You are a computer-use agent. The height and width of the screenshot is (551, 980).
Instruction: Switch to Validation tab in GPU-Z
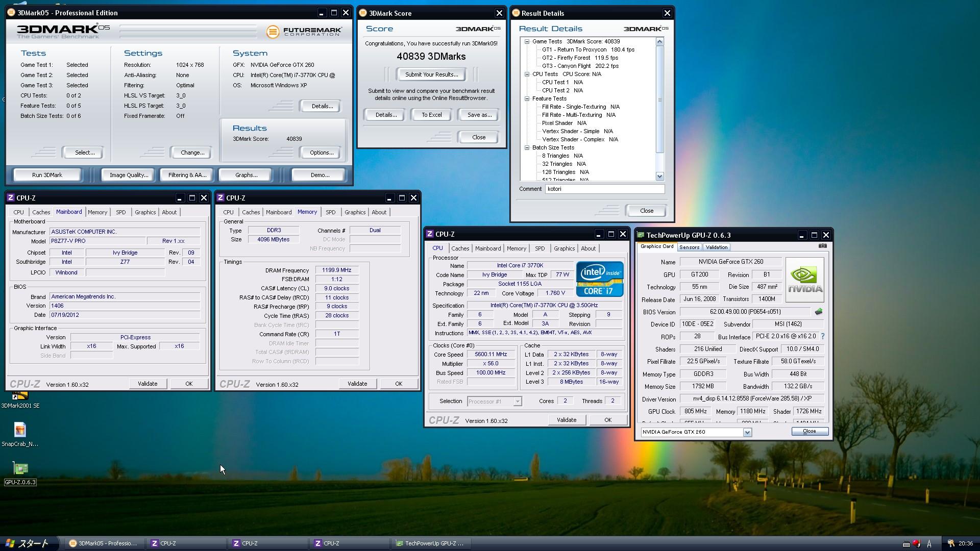coord(717,247)
